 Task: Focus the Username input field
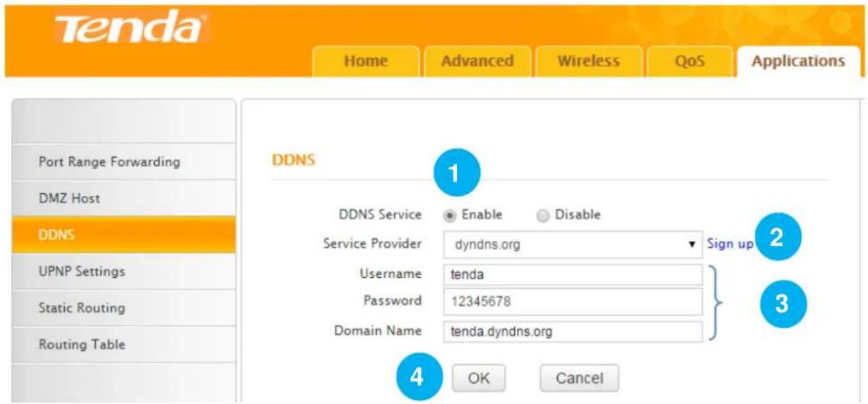click(573, 274)
